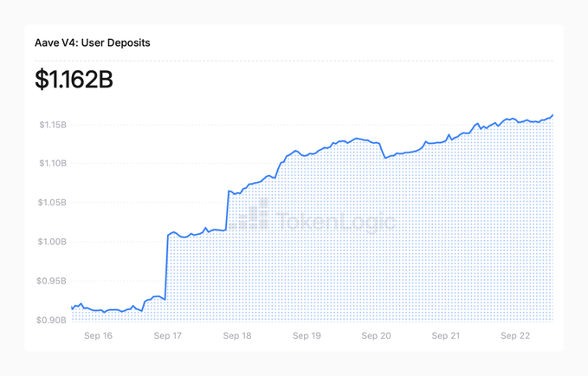Click the $0.90B y-axis label
The height and width of the screenshot is (376, 588).
click(51, 320)
